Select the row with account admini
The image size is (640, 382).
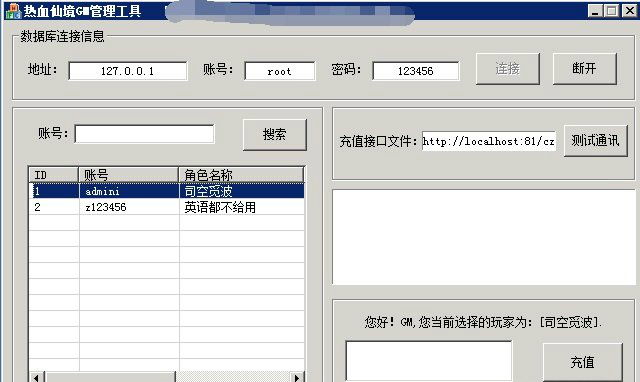tap(167, 191)
